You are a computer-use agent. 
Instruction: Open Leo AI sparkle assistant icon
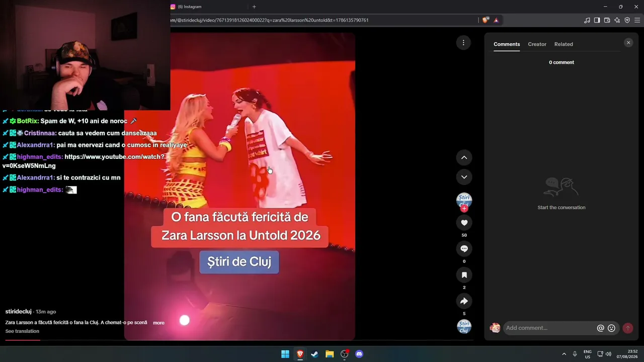tap(617, 20)
